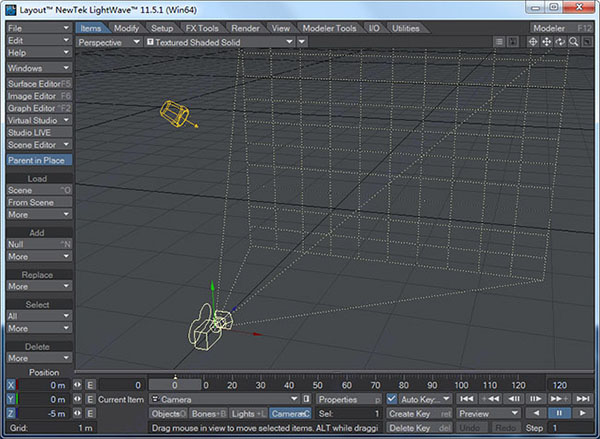The width and height of the screenshot is (600, 439).
Task: Switch to the Setup tab
Action: click(x=162, y=28)
